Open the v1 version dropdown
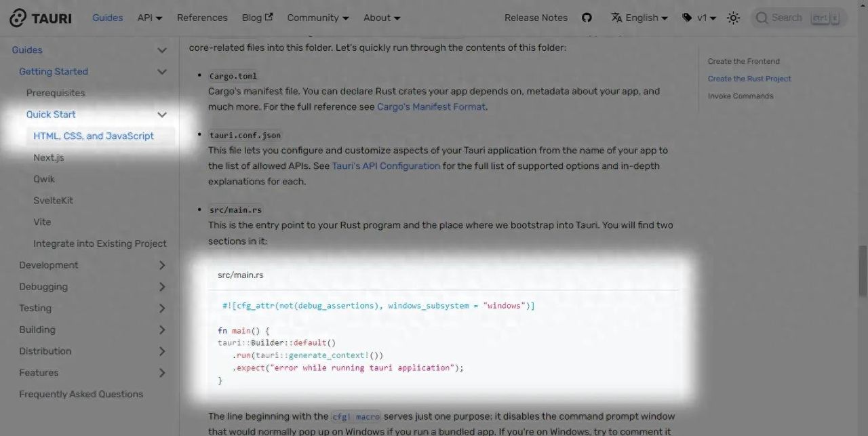Image resolution: width=868 pixels, height=436 pixels. (707, 18)
